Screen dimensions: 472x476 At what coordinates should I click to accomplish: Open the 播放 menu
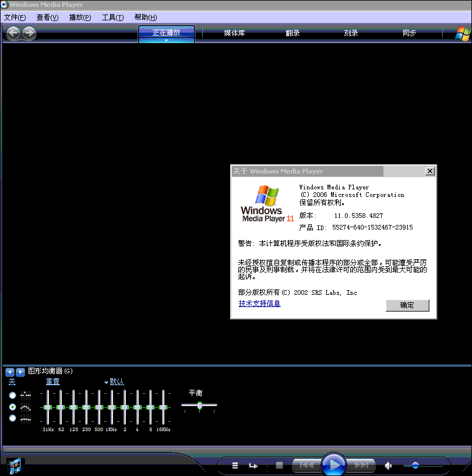coord(80,17)
